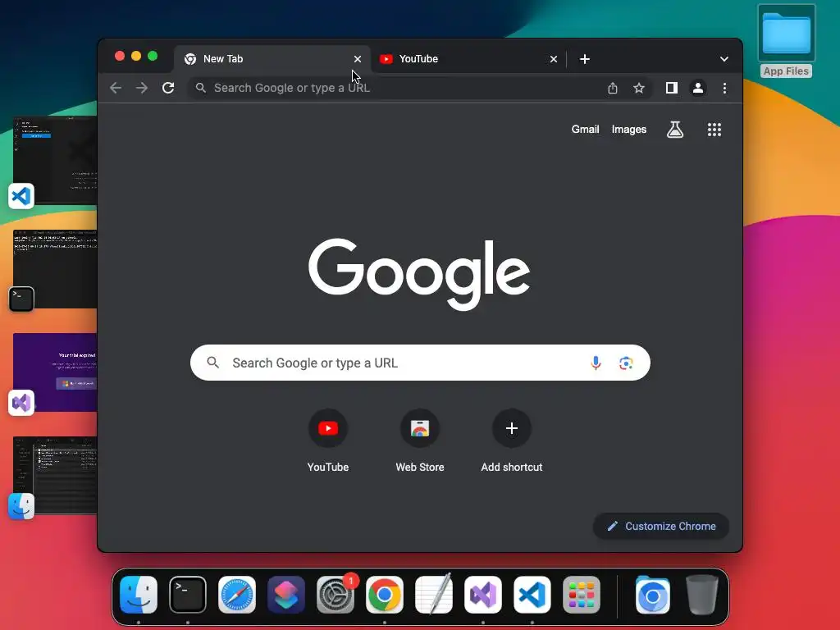Open the Trash in the Dock
The width and height of the screenshot is (840, 630).
click(702, 595)
